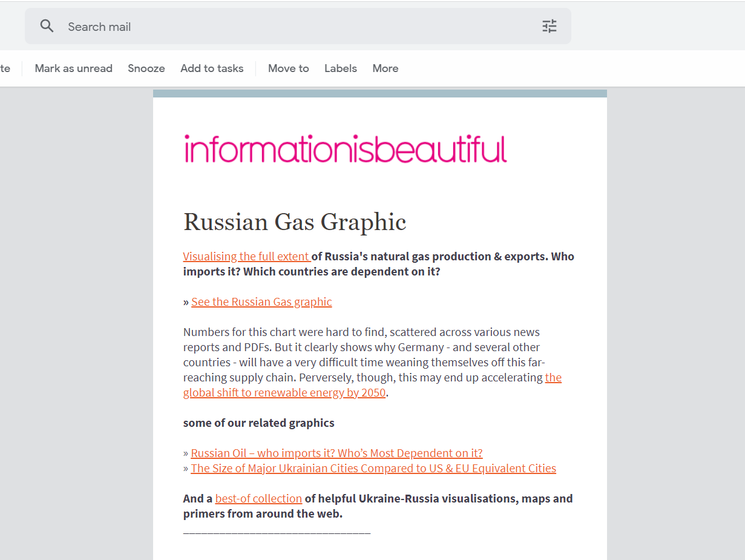Focus the Search mail field
Image resolution: width=745 pixels, height=560 pixels.
tap(298, 26)
